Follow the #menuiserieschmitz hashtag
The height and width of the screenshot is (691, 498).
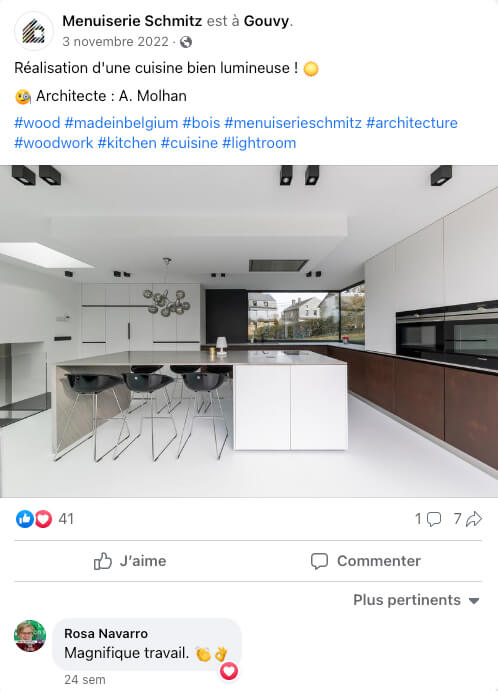pos(293,123)
